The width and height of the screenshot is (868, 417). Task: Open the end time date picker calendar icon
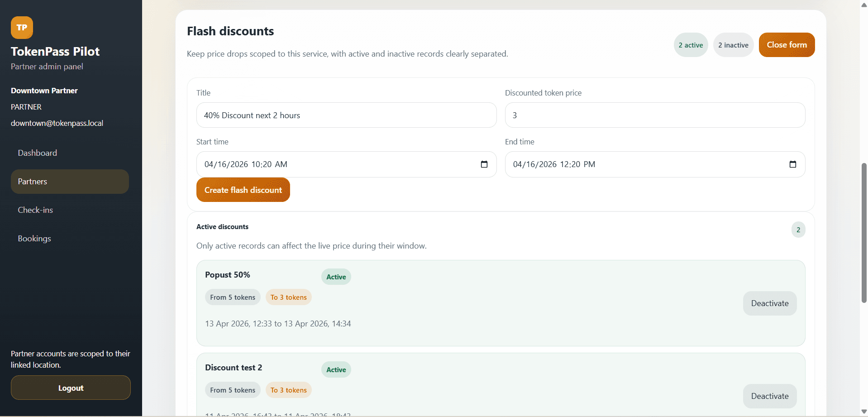[x=793, y=164]
